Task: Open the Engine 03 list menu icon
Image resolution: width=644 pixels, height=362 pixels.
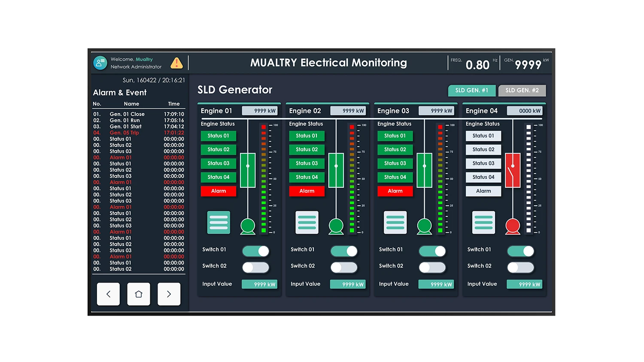Action: (395, 222)
